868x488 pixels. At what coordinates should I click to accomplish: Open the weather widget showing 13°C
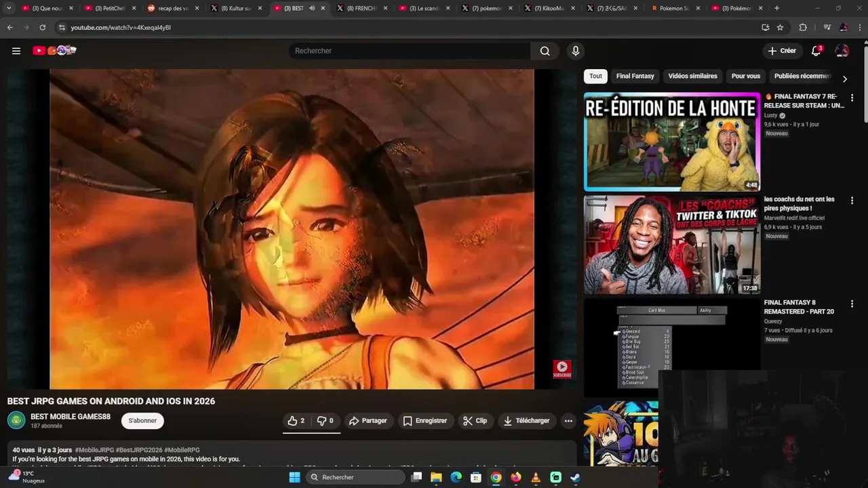pos(26,477)
